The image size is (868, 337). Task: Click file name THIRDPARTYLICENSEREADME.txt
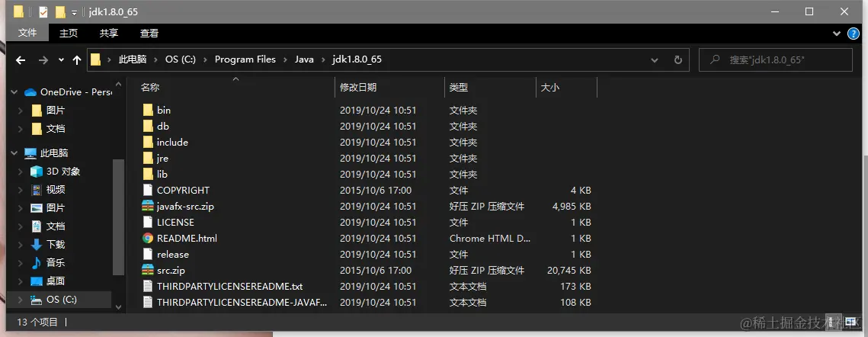pos(229,287)
